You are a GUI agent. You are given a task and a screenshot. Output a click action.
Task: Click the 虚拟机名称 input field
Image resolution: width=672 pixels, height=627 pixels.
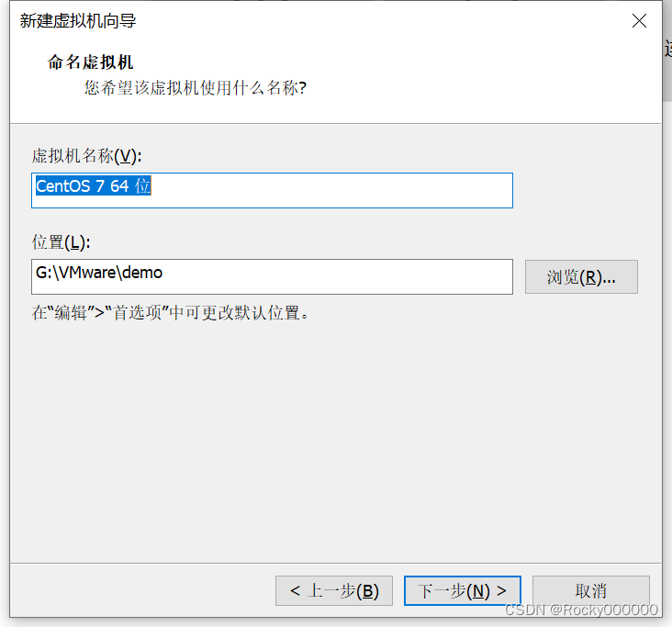[x=272, y=190]
